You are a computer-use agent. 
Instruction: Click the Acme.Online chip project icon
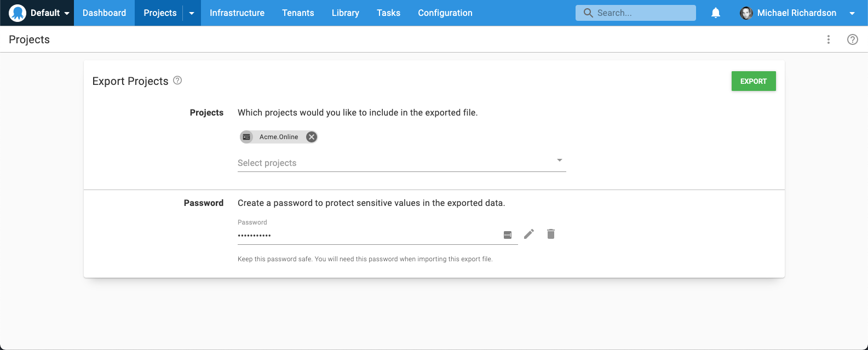(x=246, y=137)
